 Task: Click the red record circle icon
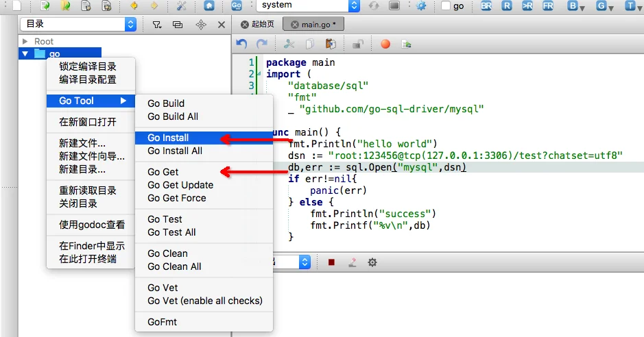point(385,44)
